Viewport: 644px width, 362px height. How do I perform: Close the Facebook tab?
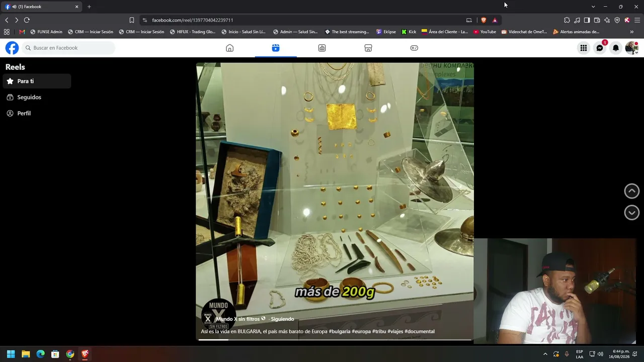click(x=77, y=7)
